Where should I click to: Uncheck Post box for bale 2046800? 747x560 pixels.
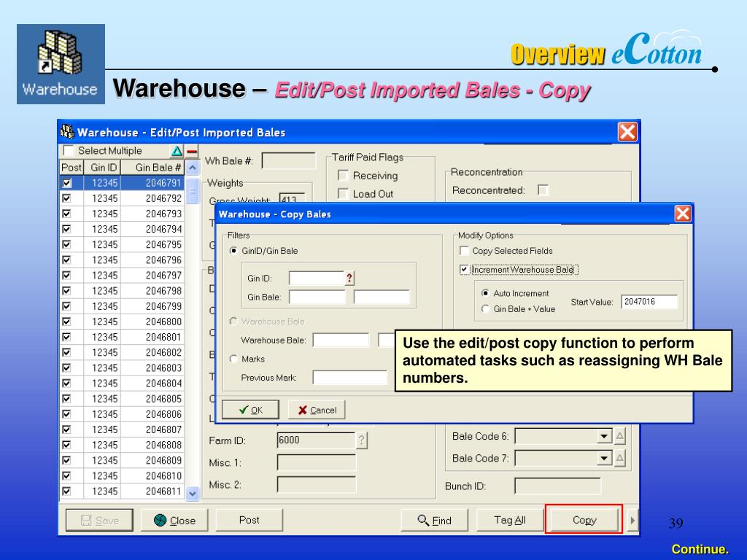pyautogui.click(x=66, y=322)
